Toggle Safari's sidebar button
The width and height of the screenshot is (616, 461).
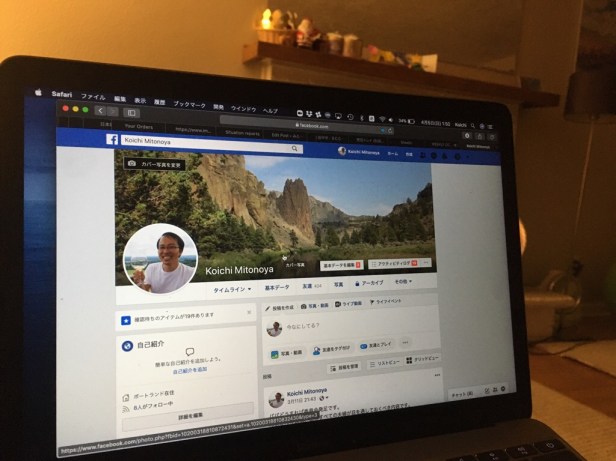coord(131,112)
